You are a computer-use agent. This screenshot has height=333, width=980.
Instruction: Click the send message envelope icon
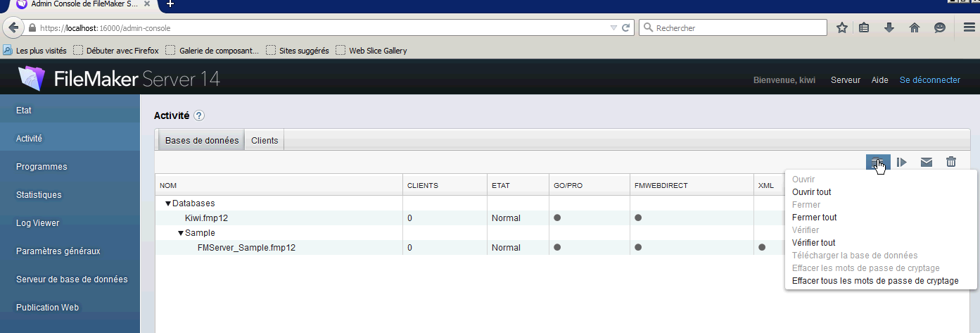(927, 162)
